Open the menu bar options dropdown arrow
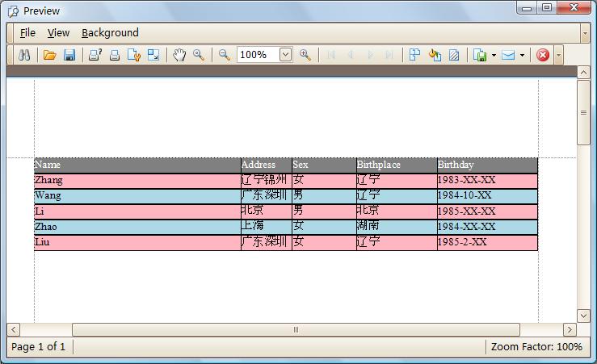The height and width of the screenshot is (364, 597). tap(585, 33)
